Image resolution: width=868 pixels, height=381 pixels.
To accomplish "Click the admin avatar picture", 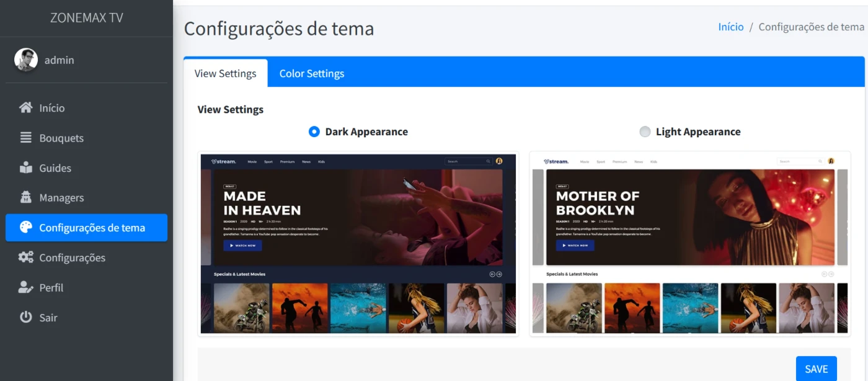I will tap(26, 60).
